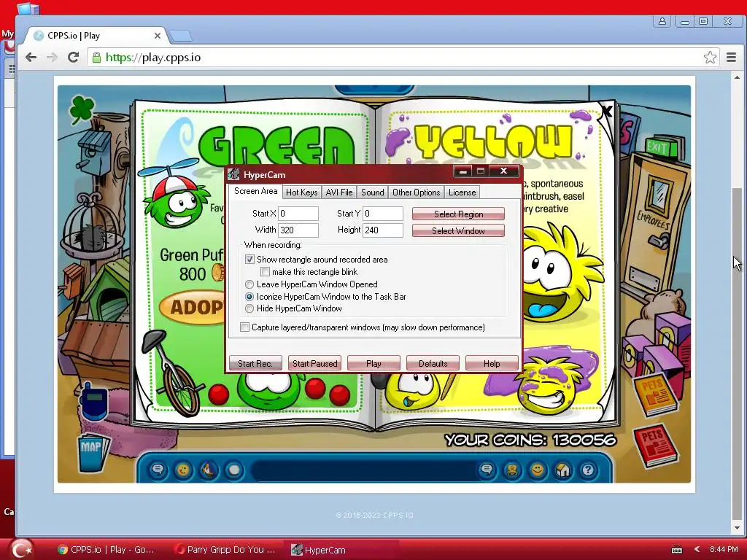
Task: Click the green padlock in address bar
Action: point(96,58)
